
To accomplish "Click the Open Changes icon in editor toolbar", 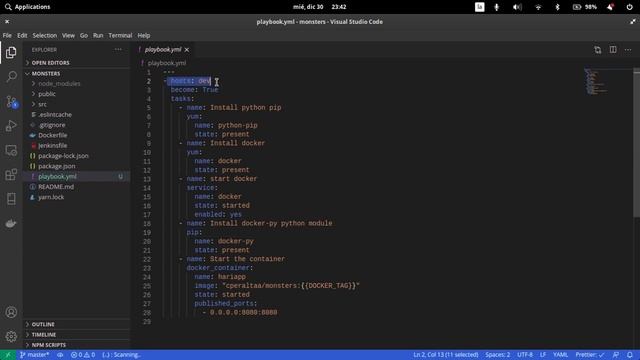I will pyautogui.click(x=598, y=50).
